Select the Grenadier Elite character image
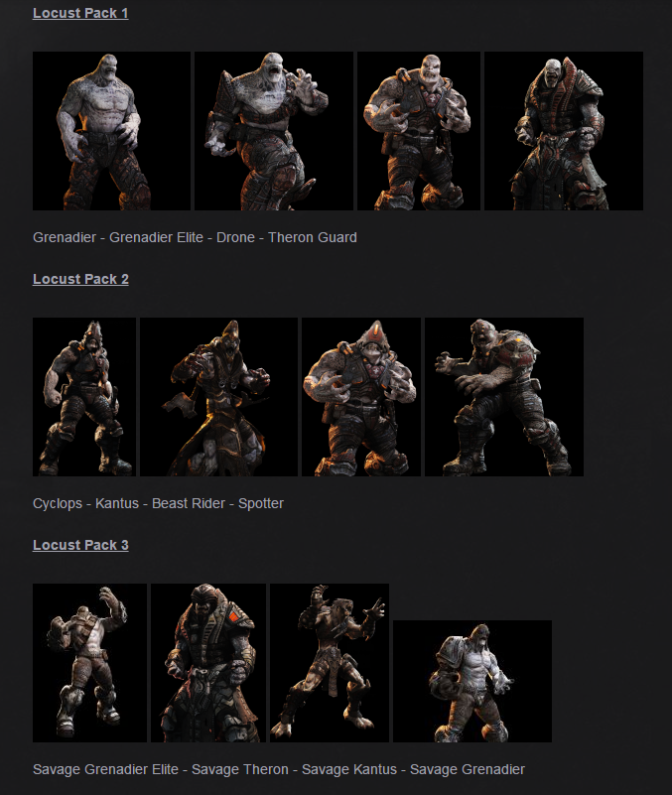672x795 pixels. (x=273, y=131)
